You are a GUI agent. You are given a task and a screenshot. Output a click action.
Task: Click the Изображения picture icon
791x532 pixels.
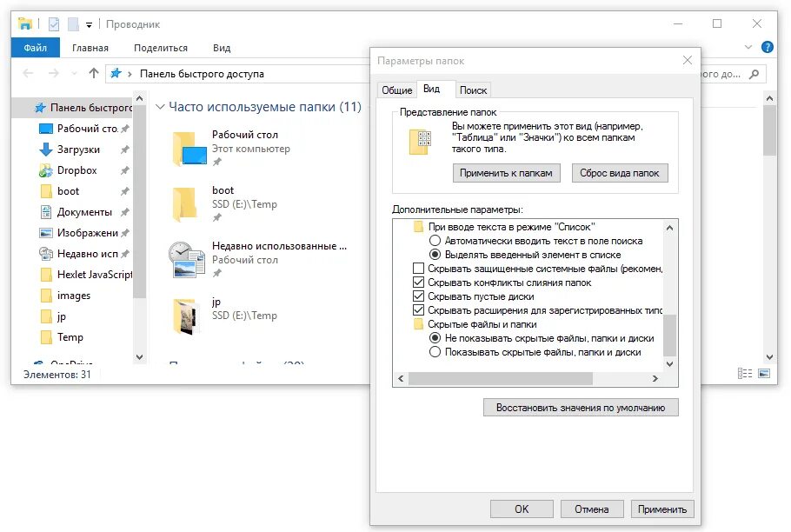pyautogui.click(x=46, y=233)
